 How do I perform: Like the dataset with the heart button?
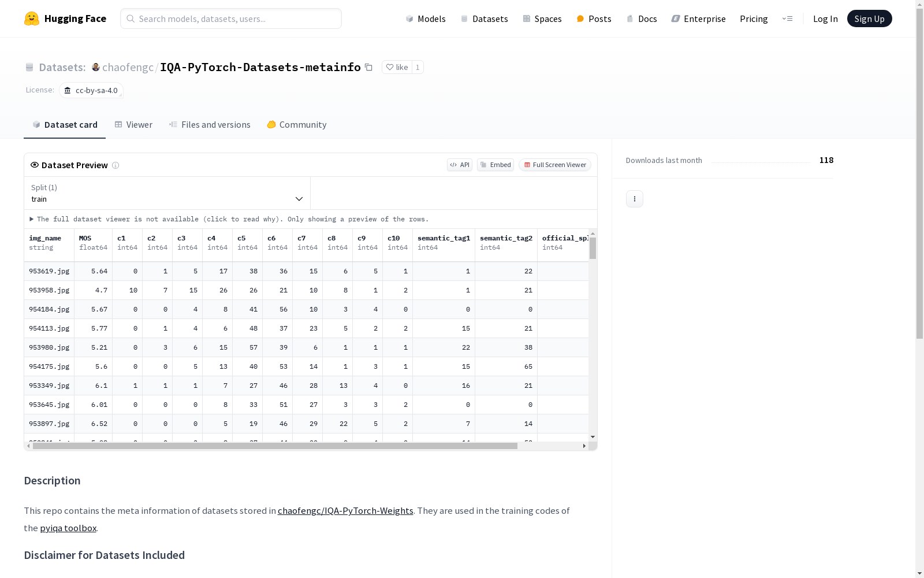click(397, 67)
